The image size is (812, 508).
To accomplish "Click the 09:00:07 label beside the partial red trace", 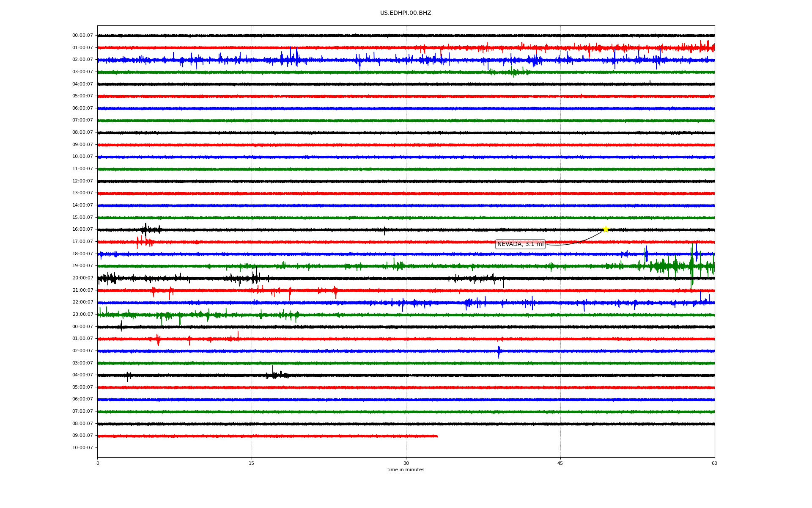I will [82, 436].
